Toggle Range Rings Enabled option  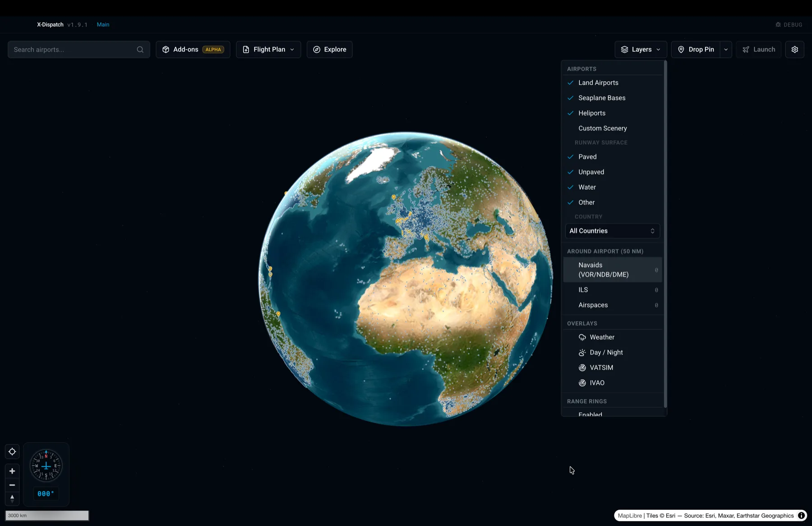pos(613,413)
